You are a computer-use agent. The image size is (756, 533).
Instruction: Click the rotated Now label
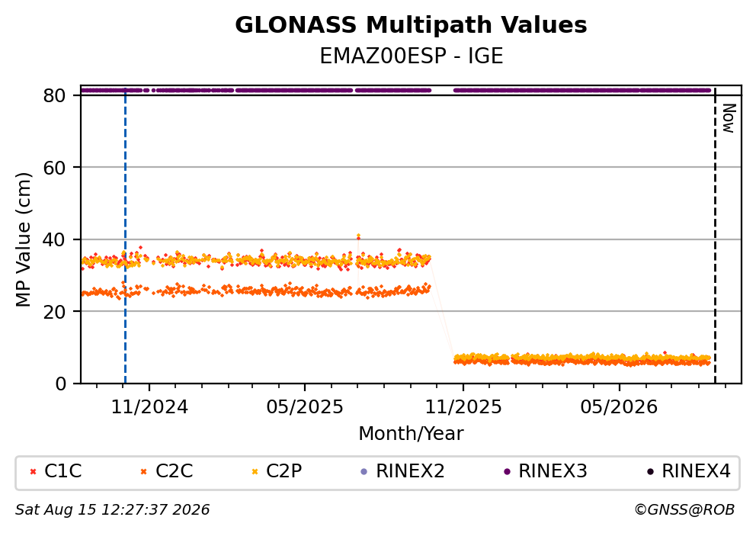click(729, 118)
